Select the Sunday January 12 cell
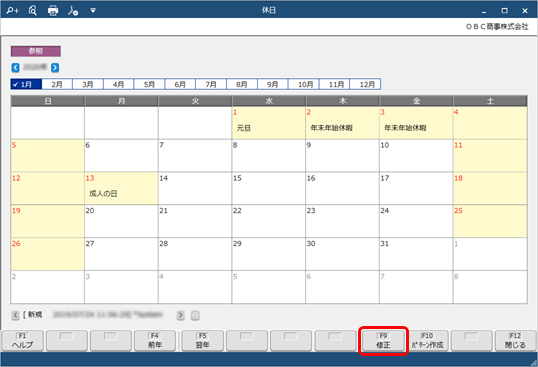 coord(47,188)
